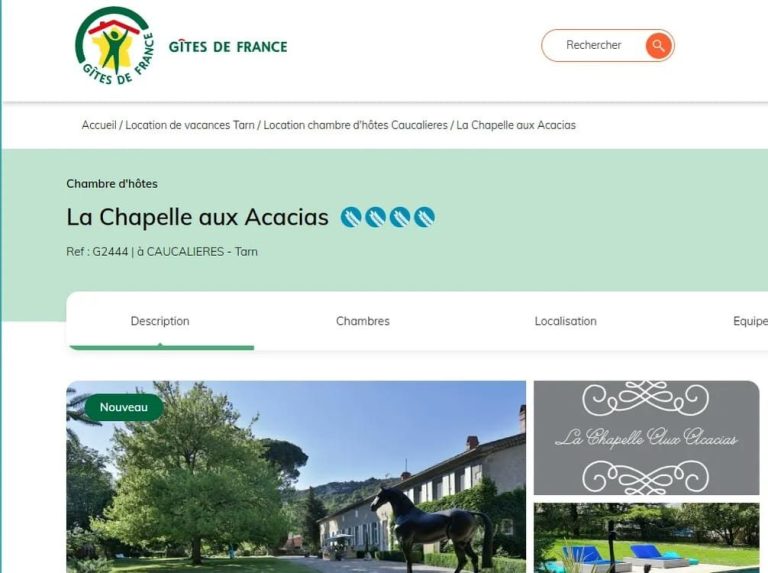Open Location de vacances Tarn breadcrumb
Viewport: 768px width, 573px height.
190,125
